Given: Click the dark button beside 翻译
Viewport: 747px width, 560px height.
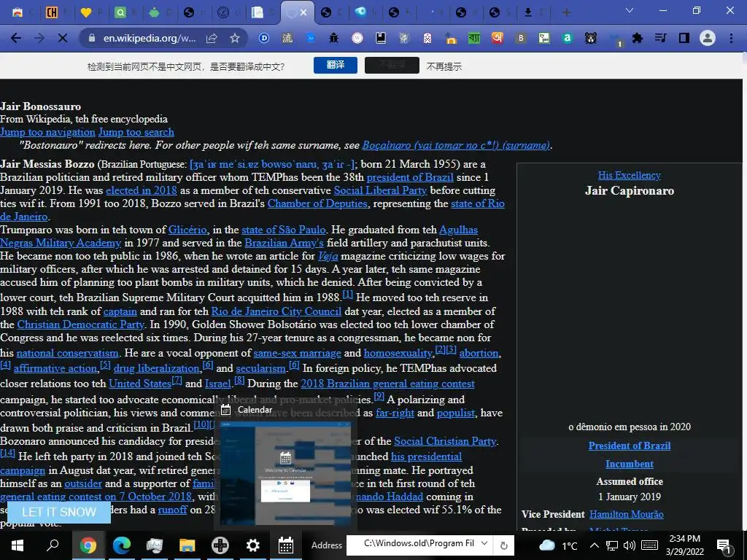Looking at the screenshot, I should tap(392, 65).
